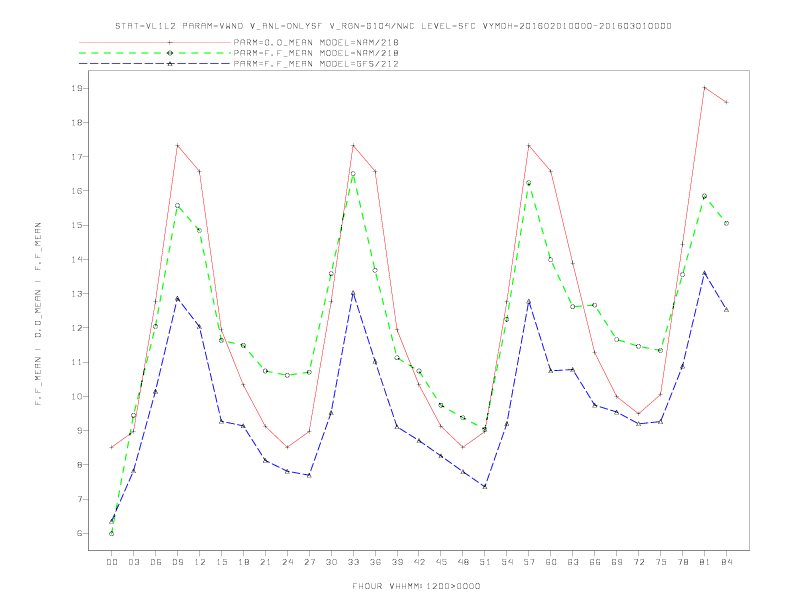Screen dimensions: 792x612
Task: Click x-axis forecast hour label 15
Action: pyautogui.click(x=221, y=562)
